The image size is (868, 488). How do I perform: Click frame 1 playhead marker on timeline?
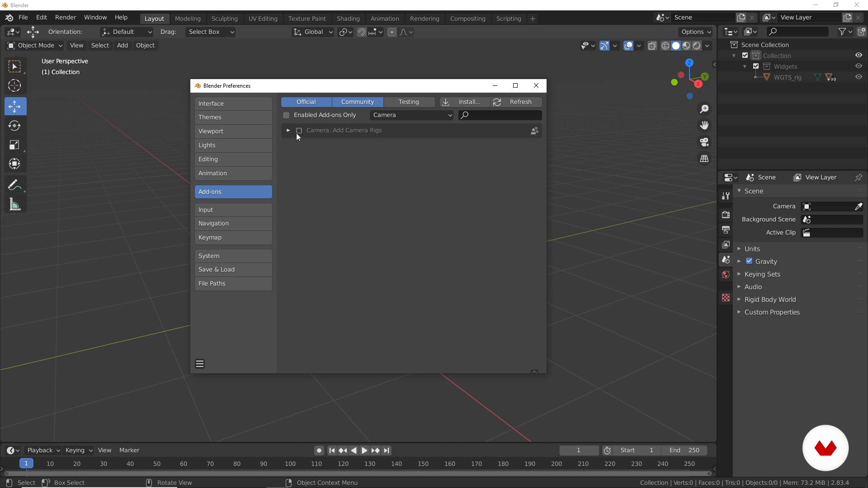coord(26,464)
